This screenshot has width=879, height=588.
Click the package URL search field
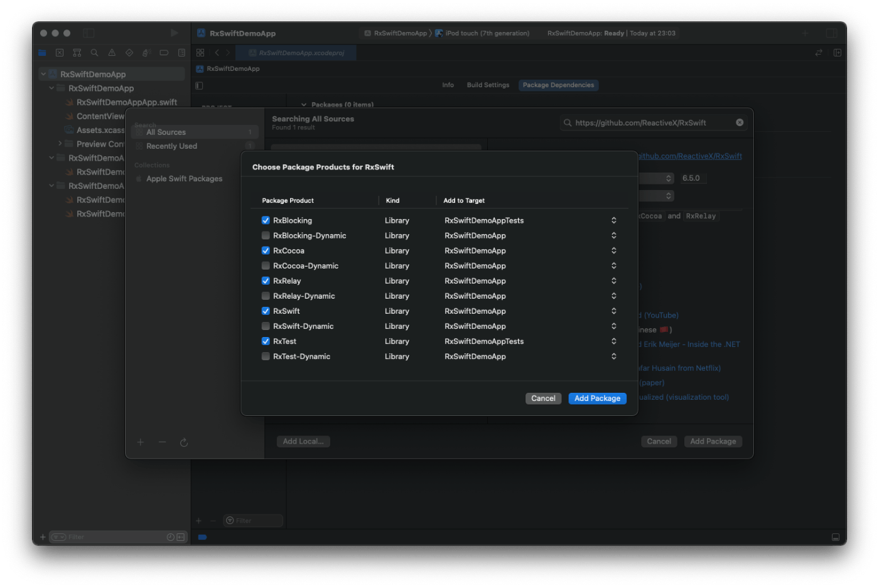[x=653, y=123]
